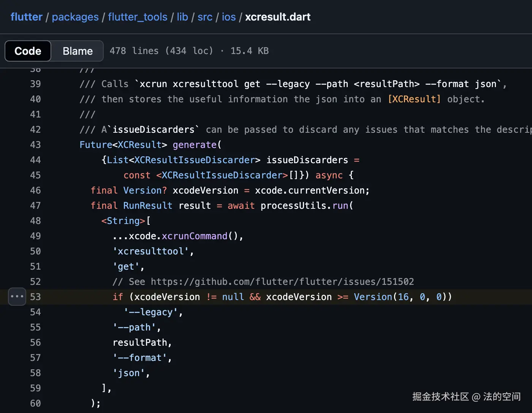Select line number 47 in the gutter

(35, 206)
